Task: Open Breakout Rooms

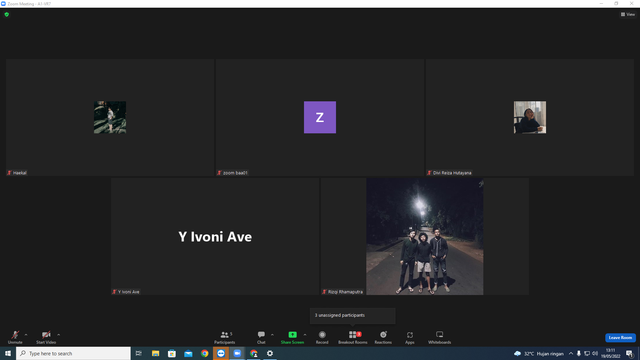Action: pyautogui.click(x=353, y=337)
